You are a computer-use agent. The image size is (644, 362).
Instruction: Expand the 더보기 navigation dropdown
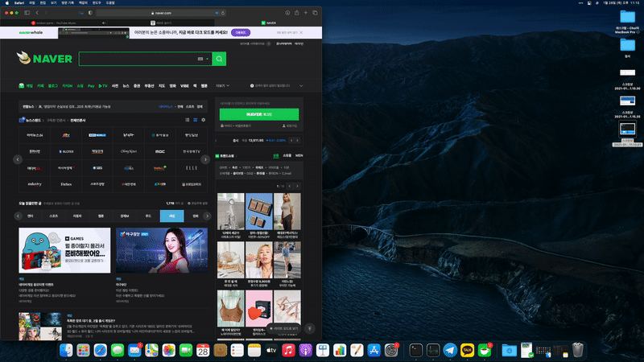coord(223,86)
